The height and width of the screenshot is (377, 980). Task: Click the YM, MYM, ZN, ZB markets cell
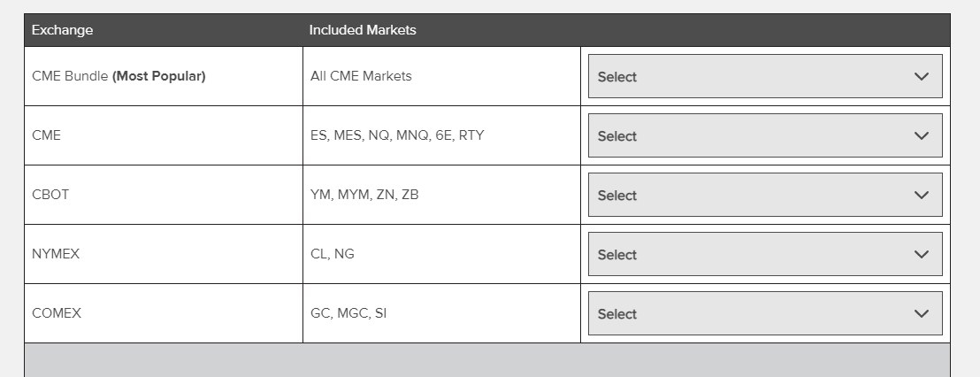coord(364,195)
